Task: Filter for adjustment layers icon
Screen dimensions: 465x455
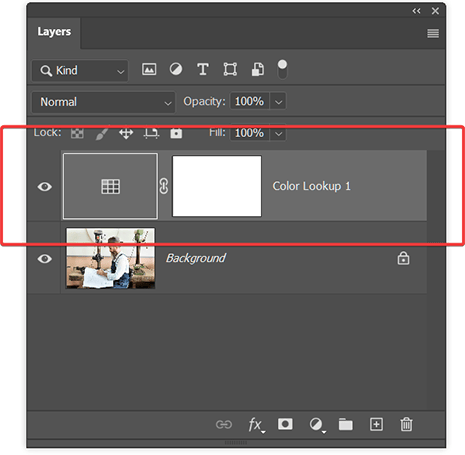Action: tap(176, 69)
